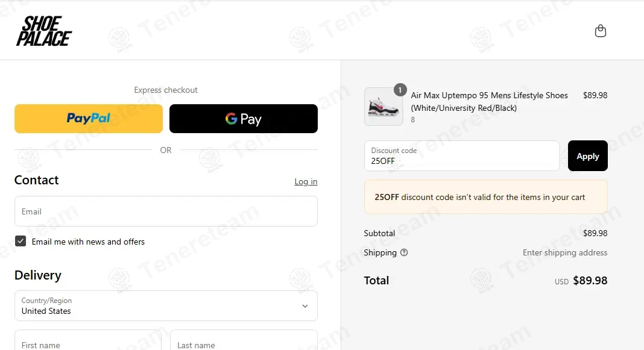Open the shopping bag cart icon
Viewport: 644px width, 350px height.
point(600,31)
